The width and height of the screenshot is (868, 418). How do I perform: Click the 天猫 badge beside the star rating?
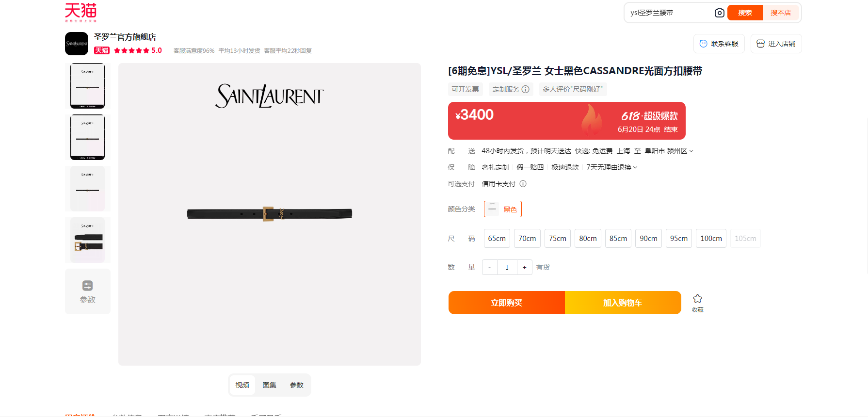102,50
